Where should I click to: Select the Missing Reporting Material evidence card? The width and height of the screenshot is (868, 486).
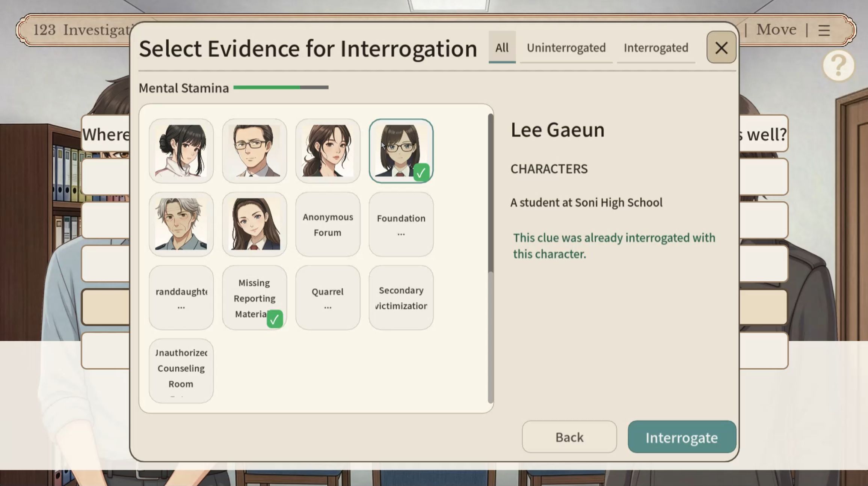(254, 297)
